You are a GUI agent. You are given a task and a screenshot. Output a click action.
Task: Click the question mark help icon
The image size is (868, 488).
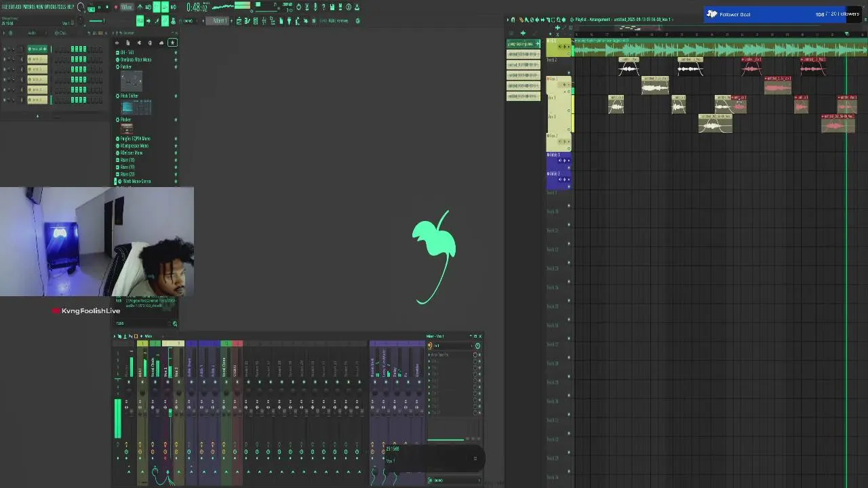click(323, 7)
